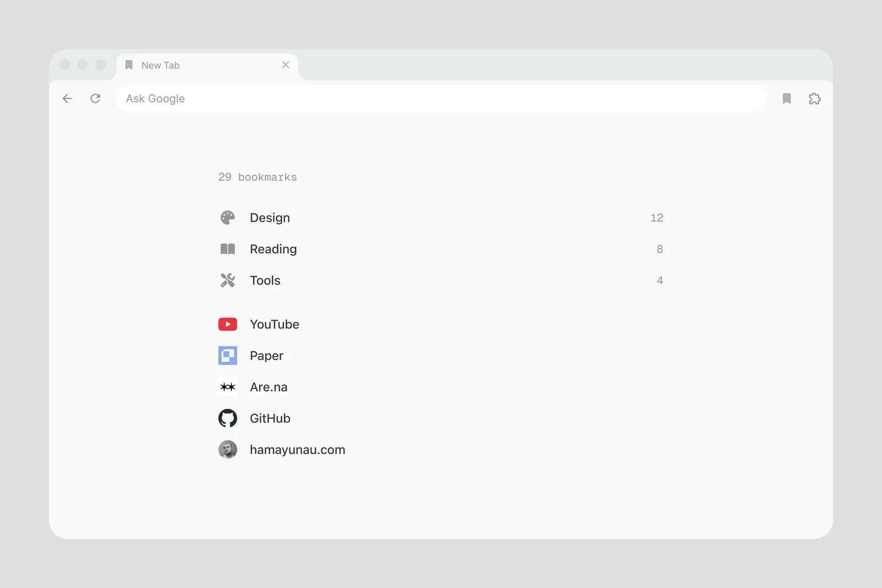Click the 29 bookmarks heading text
Viewport: 882px width, 588px height.
click(257, 177)
